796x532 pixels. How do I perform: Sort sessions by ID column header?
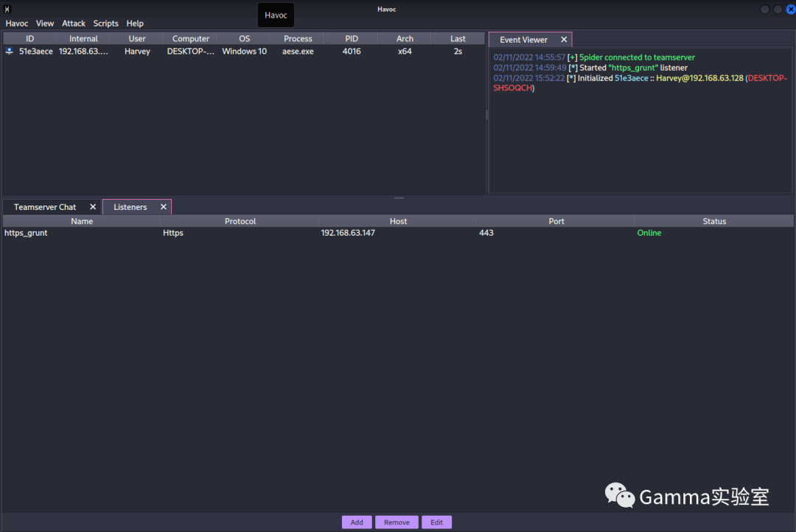29,38
